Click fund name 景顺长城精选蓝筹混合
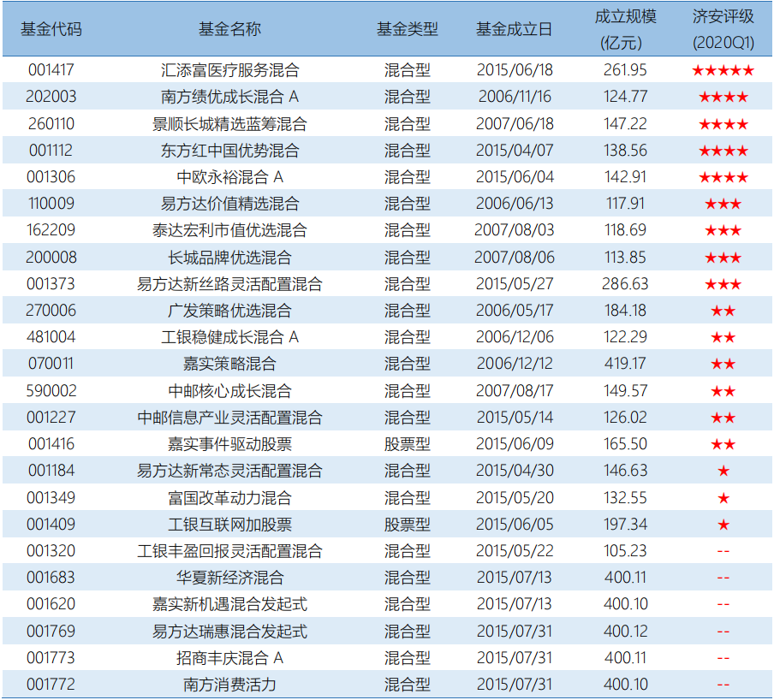 229,124
